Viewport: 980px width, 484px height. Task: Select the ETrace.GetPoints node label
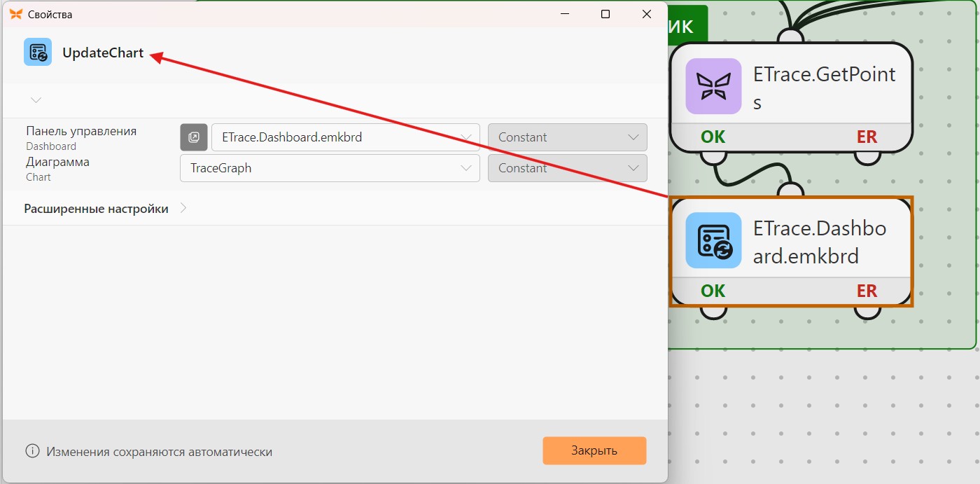click(824, 88)
